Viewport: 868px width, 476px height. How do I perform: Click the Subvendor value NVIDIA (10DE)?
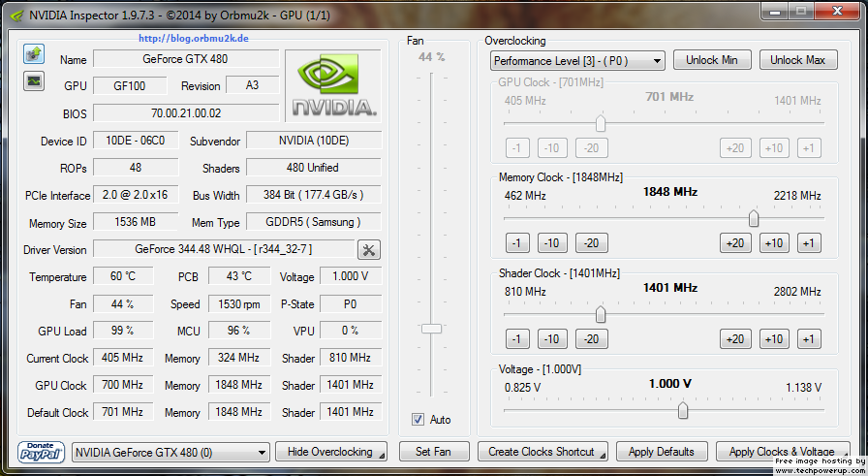pos(314,141)
